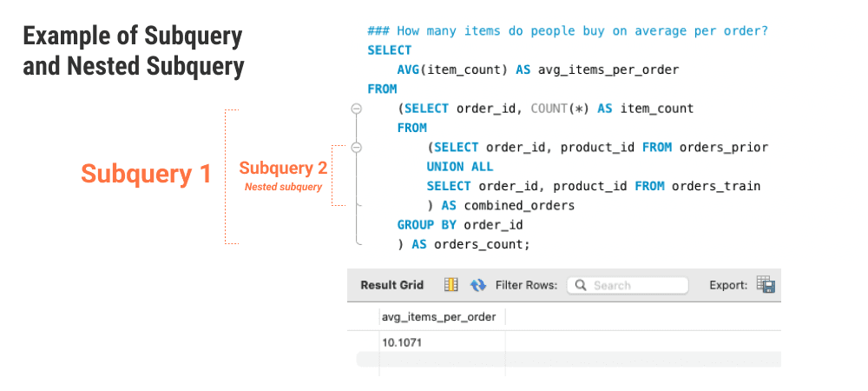Select the 10.1071 result cell
Image resolution: width=868 pixels, height=391 pixels.
(x=401, y=342)
